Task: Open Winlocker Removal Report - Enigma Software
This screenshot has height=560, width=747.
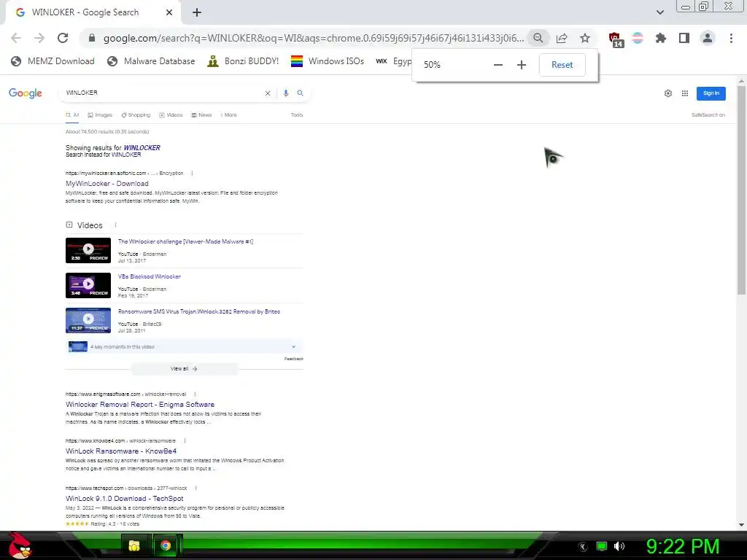Action: pyautogui.click(x=140, y=404)
